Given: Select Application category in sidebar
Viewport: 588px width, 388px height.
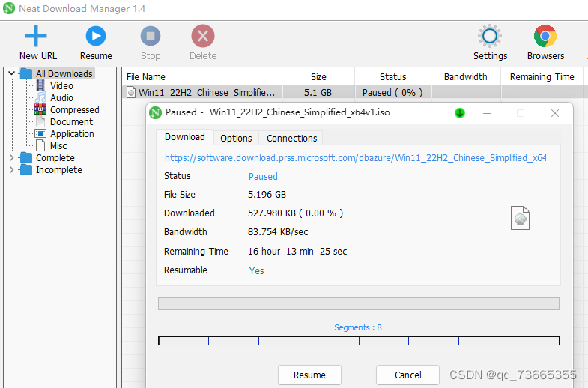Looking at the screenshot, I should 72,134.
